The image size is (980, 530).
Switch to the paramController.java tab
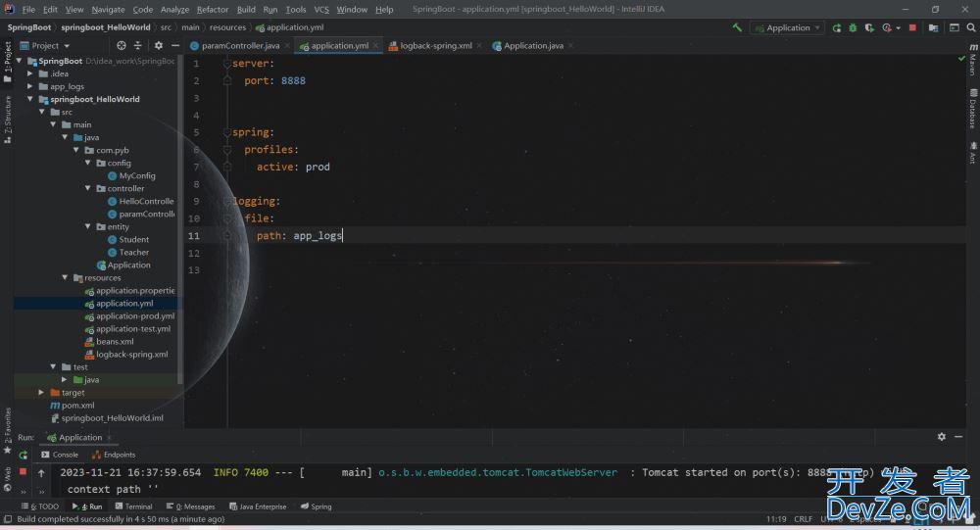[x=240, y=46]
